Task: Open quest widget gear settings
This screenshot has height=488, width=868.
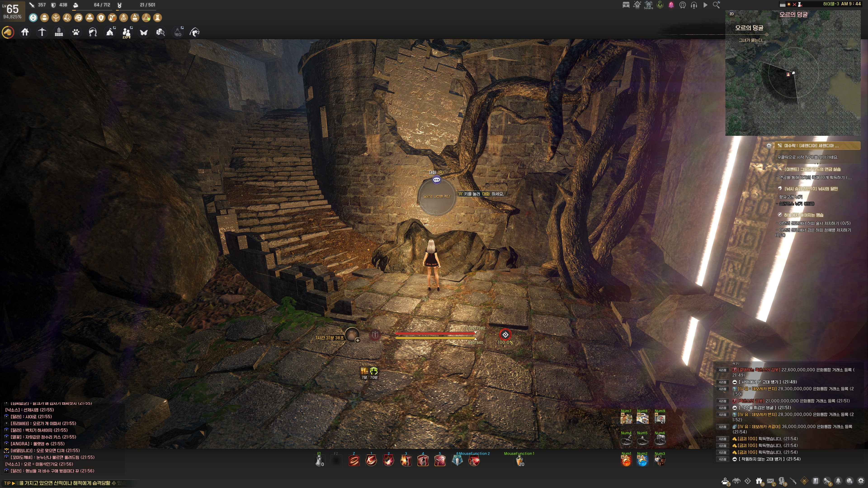Action: click(x=769, y=146)
